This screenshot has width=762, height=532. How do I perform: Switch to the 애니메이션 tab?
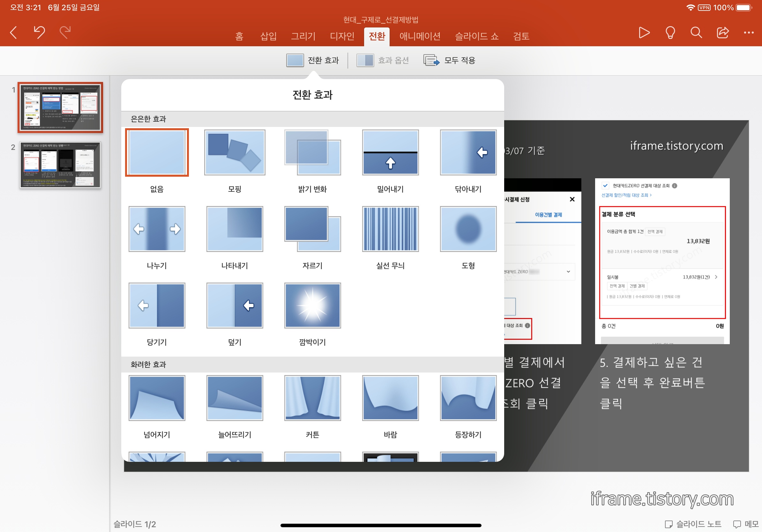point(420,36)
